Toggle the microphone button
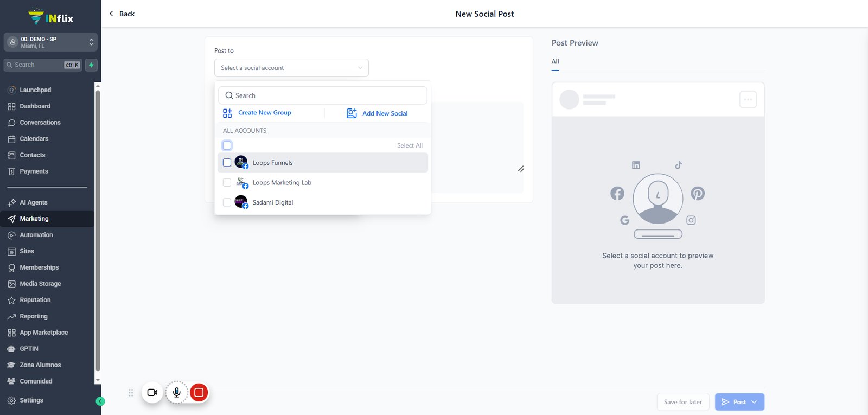The height and width of the screenshot is (415, 868). [x=177, y=392]
